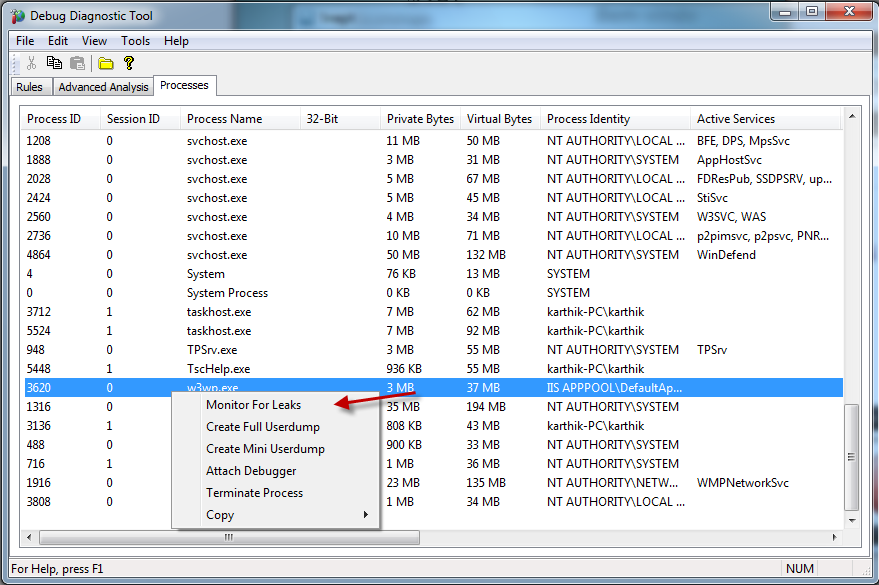Open the Edit menu
This screenshot has width=879, height=585.
(58, 41)
